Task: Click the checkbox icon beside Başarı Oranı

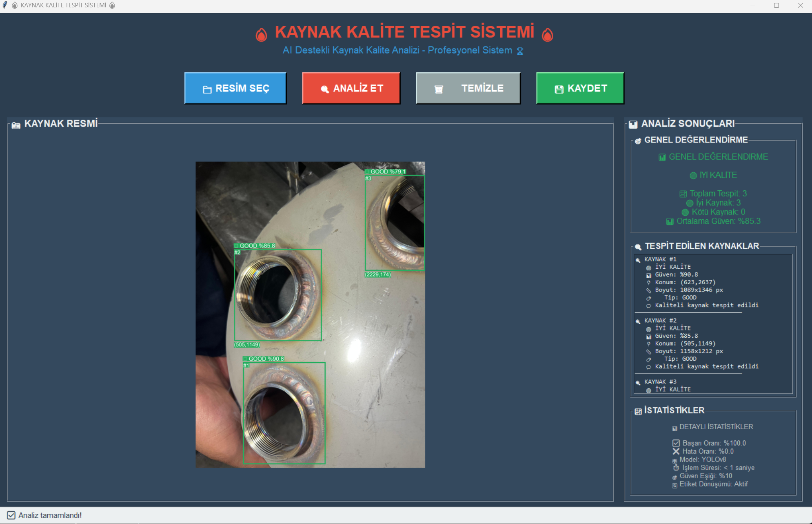Action: pyautogui.click(x=676, y=443)
